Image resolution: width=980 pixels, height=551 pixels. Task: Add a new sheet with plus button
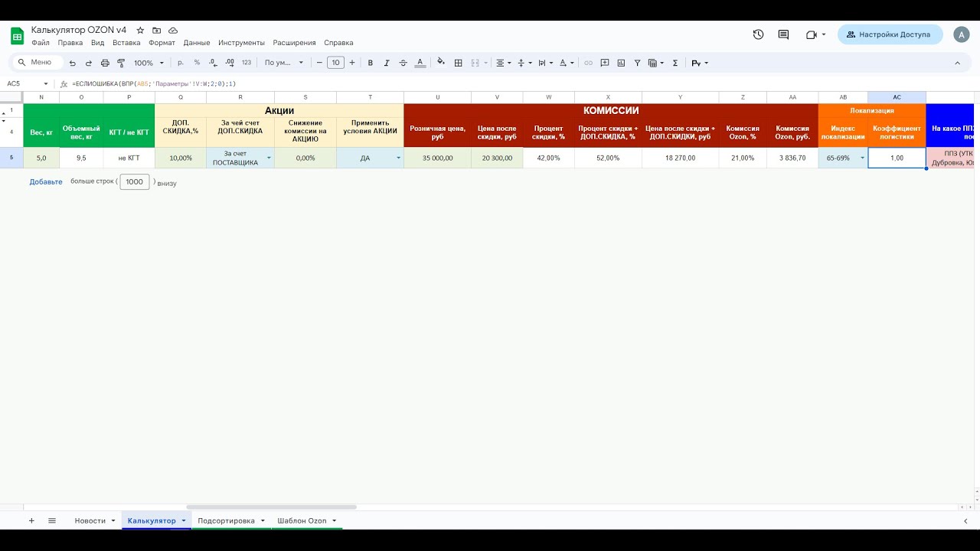pyautogui.click(x=31, y=520)
